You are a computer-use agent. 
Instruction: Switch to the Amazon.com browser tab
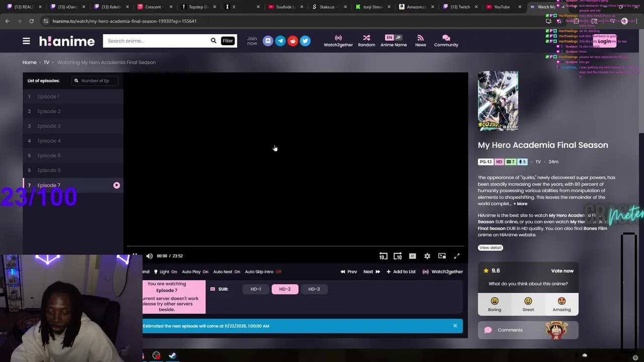416,7
